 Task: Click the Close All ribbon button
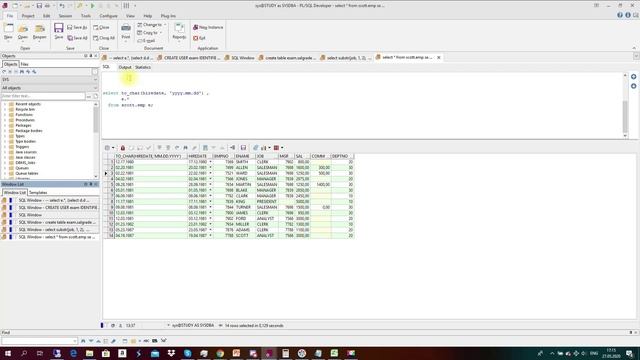click(104, 38)
